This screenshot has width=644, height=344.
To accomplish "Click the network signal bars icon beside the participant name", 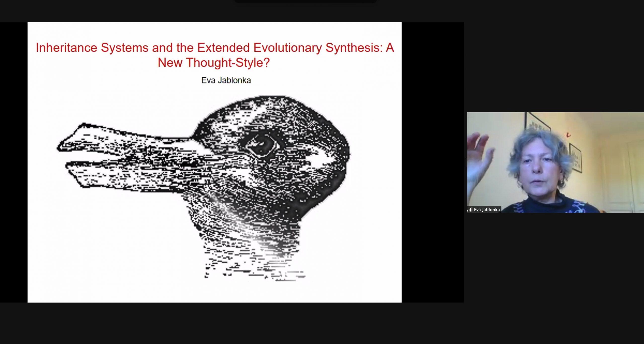I will pos(470,210).
